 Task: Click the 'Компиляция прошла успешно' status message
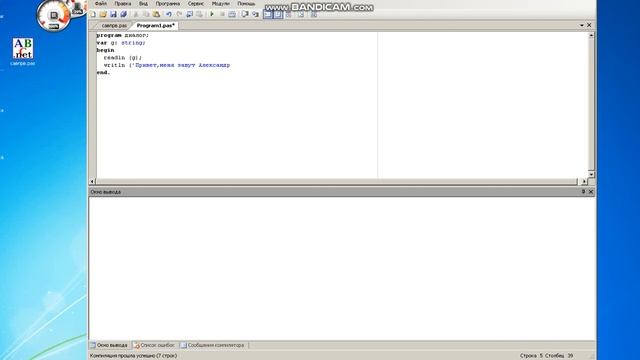133,356
